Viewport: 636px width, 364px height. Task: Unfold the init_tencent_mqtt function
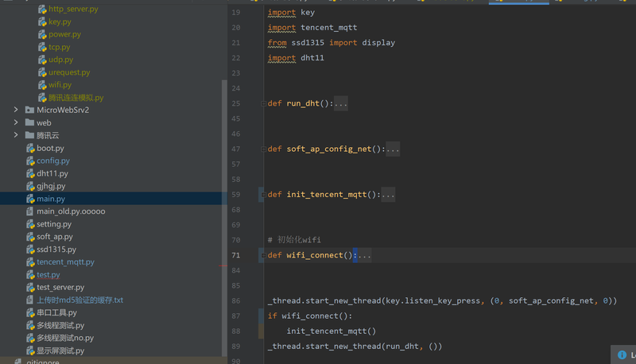pyautogui.click(x=263, y=195)
